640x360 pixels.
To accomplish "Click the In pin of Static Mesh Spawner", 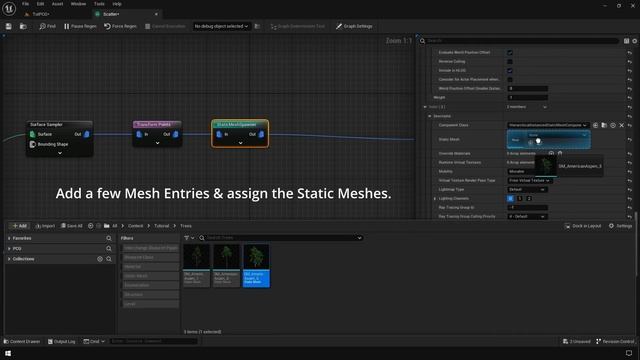I will 219,134.
